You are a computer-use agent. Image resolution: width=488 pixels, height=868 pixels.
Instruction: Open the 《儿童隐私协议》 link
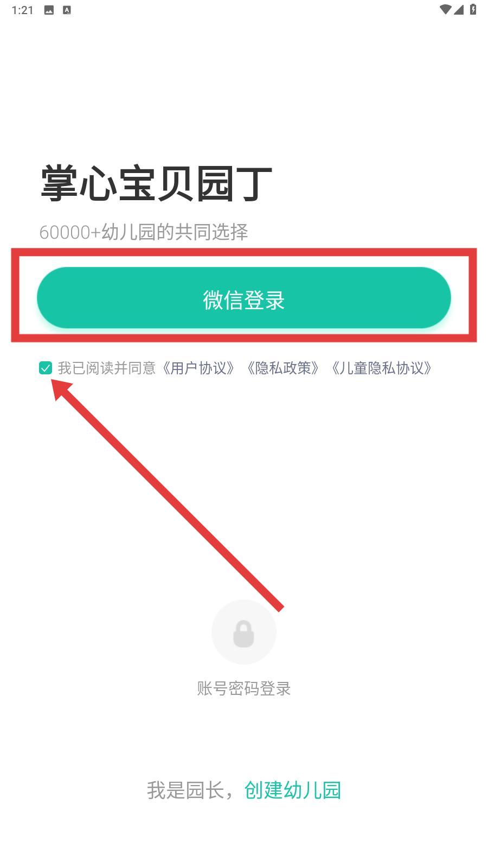click(382, 368)
